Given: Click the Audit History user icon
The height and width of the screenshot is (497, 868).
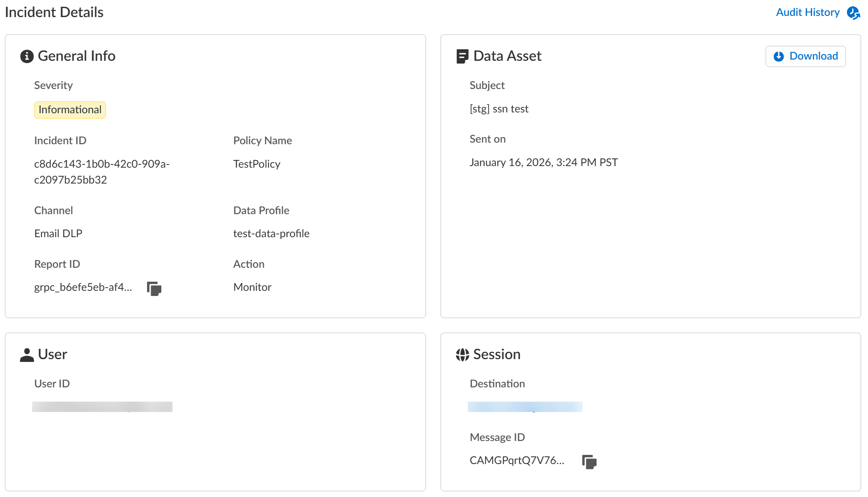Looking at the screenshot, I should pyautogui.click(x=853, y=13).
